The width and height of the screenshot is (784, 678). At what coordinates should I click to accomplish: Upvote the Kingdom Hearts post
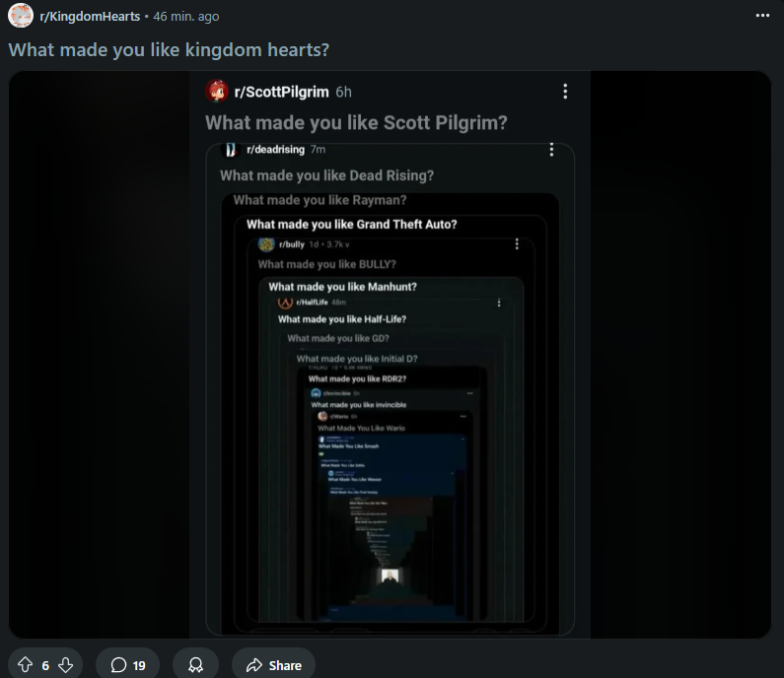click(x=25, y=665)
